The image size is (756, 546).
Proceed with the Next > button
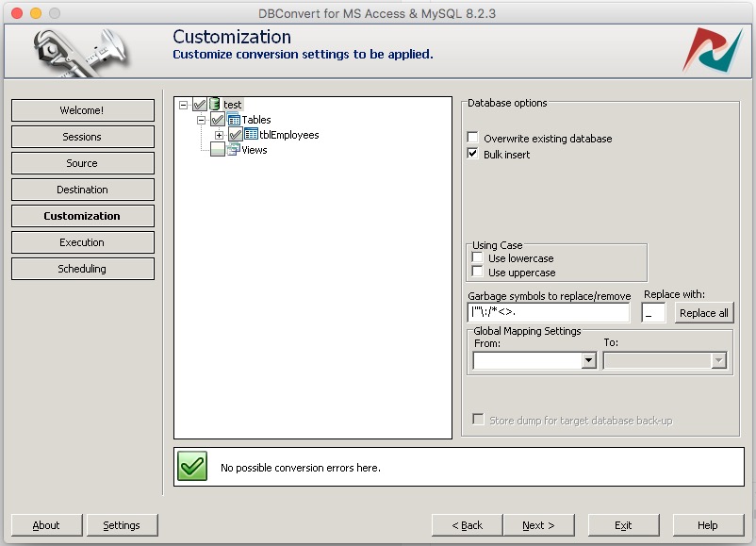538,524
